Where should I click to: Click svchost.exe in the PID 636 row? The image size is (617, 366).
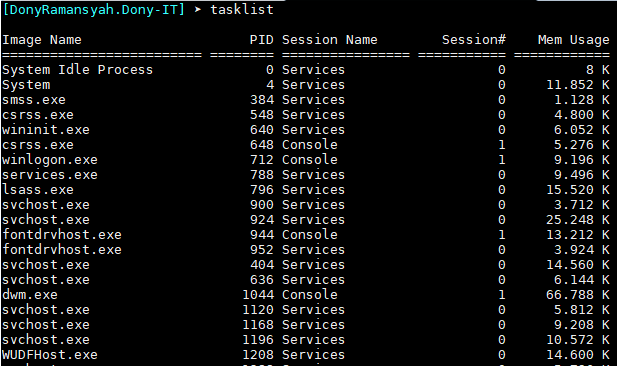(46, 280)
